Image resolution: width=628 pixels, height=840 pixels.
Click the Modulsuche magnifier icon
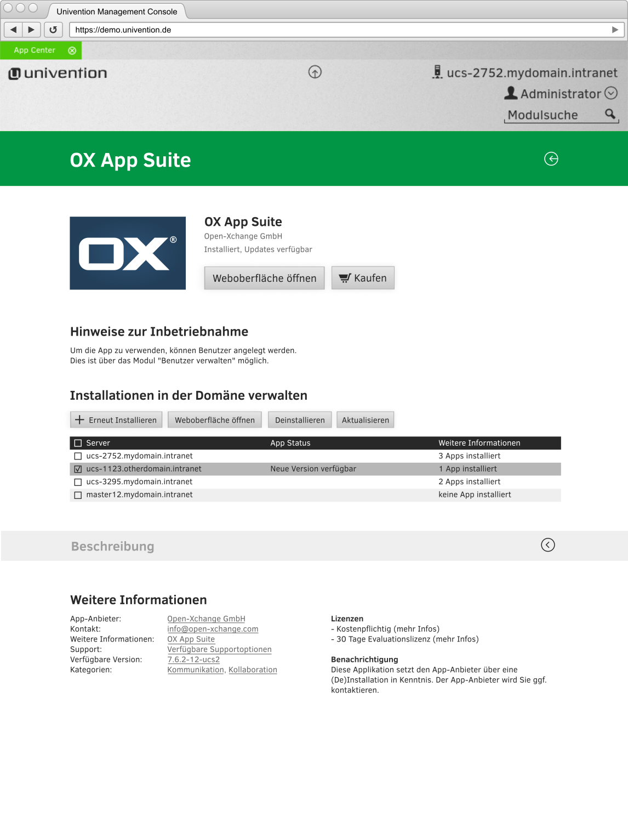[610, 114]
